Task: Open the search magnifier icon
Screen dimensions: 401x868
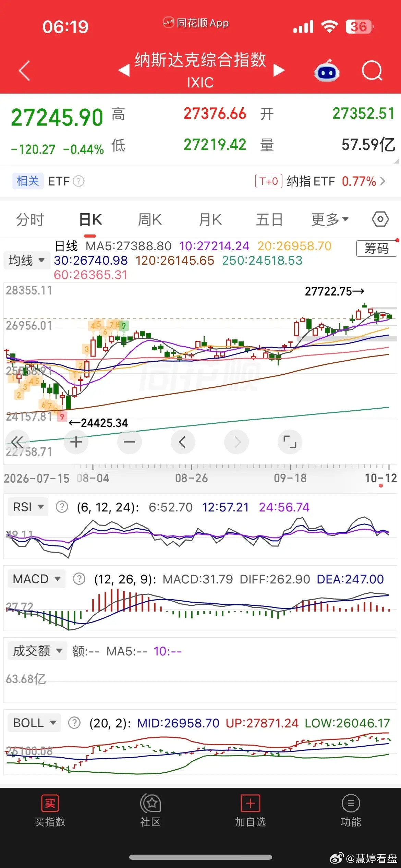Action: [x=372, y=71]
